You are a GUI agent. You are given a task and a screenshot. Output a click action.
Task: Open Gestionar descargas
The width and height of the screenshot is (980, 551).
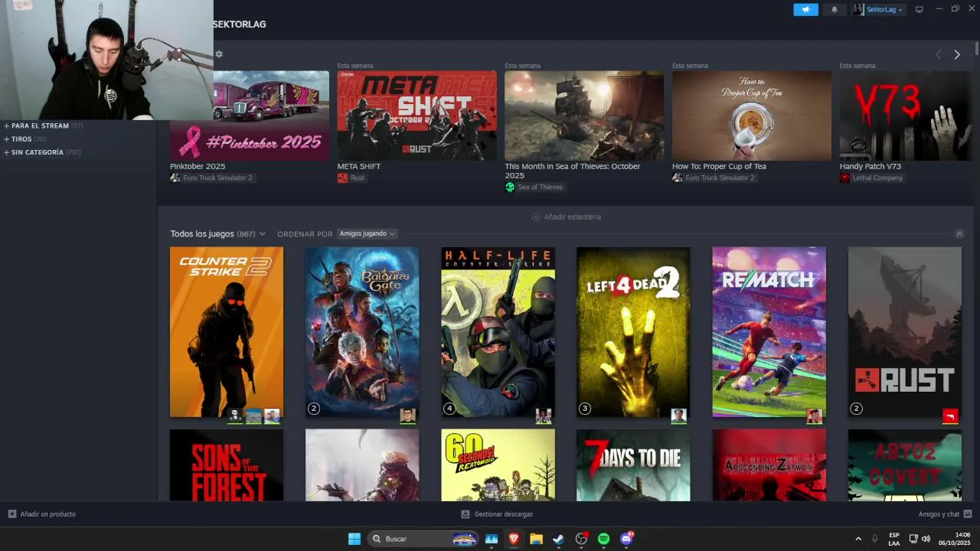(x=497, y=514)
